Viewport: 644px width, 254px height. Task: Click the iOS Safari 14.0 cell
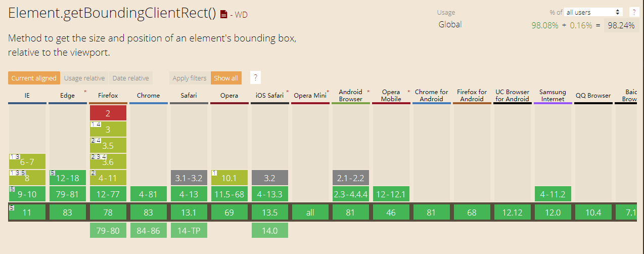269,231
